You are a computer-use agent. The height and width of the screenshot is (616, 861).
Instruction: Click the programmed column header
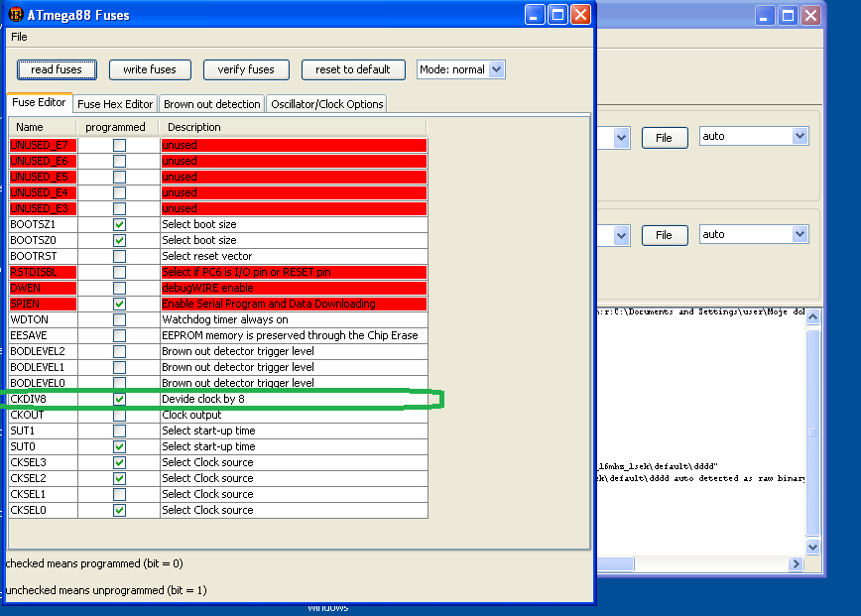coord(118,127)
